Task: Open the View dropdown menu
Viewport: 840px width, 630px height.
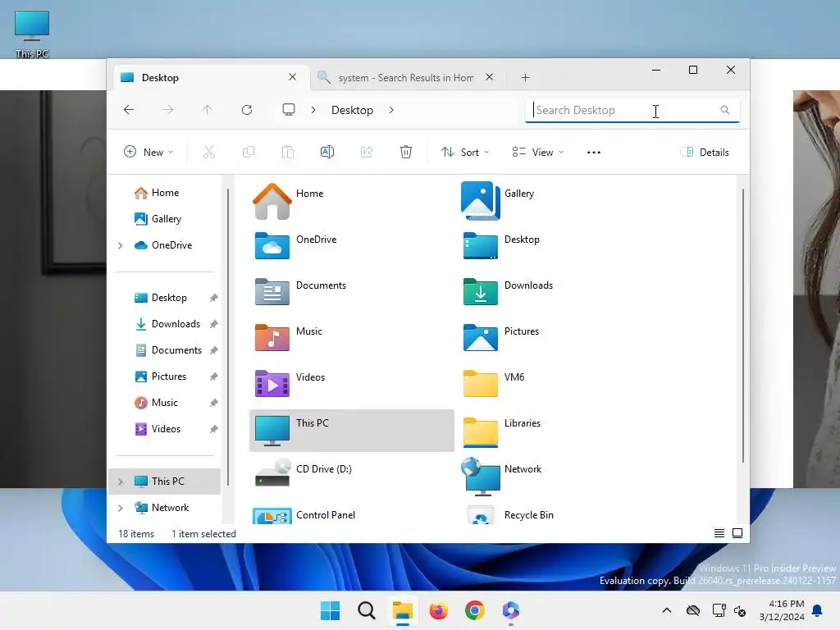Action: pos(537,152)
